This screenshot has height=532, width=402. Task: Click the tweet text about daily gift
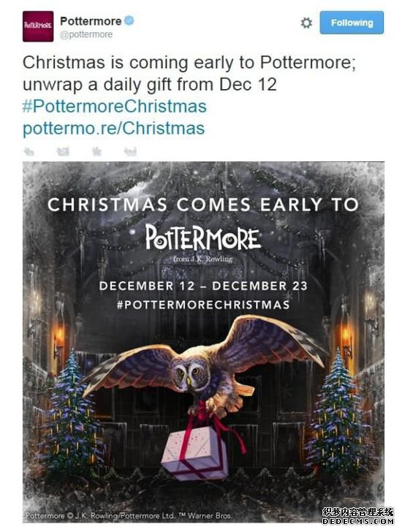[x=189, y=73]
